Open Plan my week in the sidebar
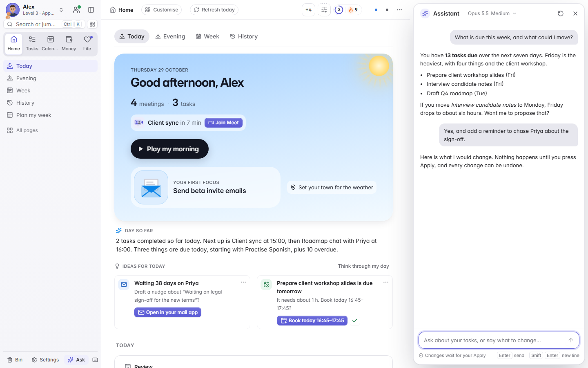The height and width of the screenshot is (368, 588). (51, 115)
